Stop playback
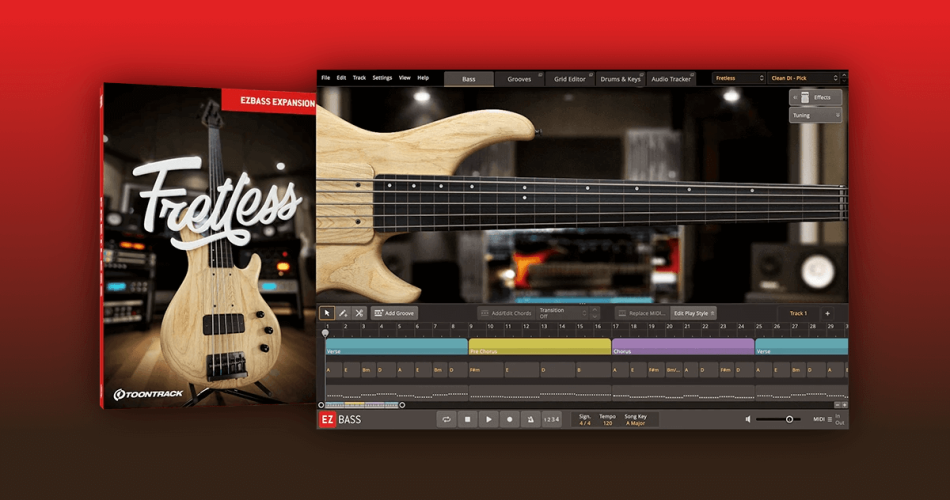Screen dimensions: 950x500 click(468, 419)
